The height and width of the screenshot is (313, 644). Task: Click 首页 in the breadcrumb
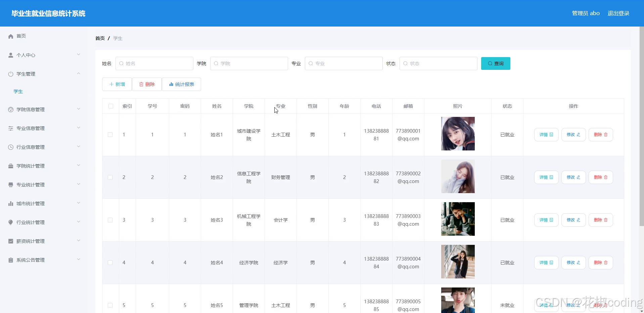coord(100,38)
